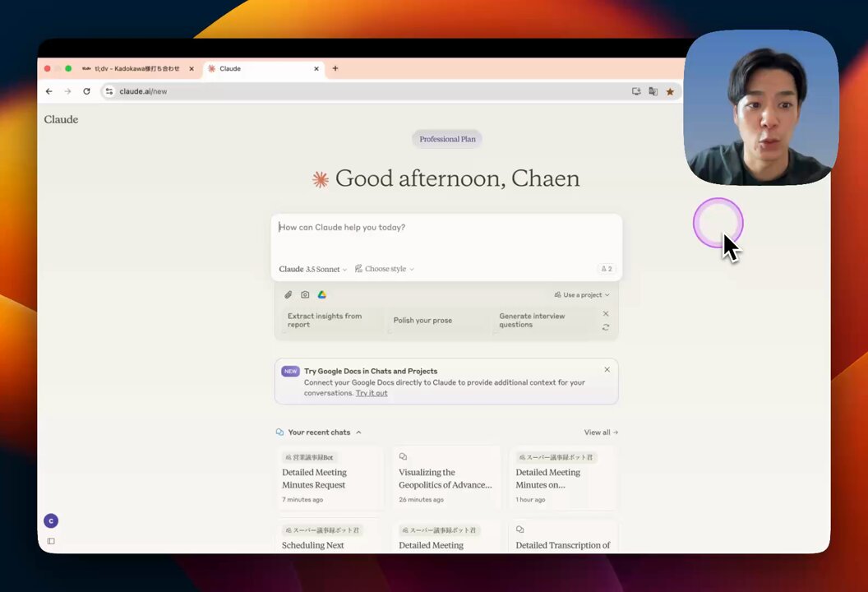
Task: Click '26 minutes ago' timestamp
Action: 421,500
